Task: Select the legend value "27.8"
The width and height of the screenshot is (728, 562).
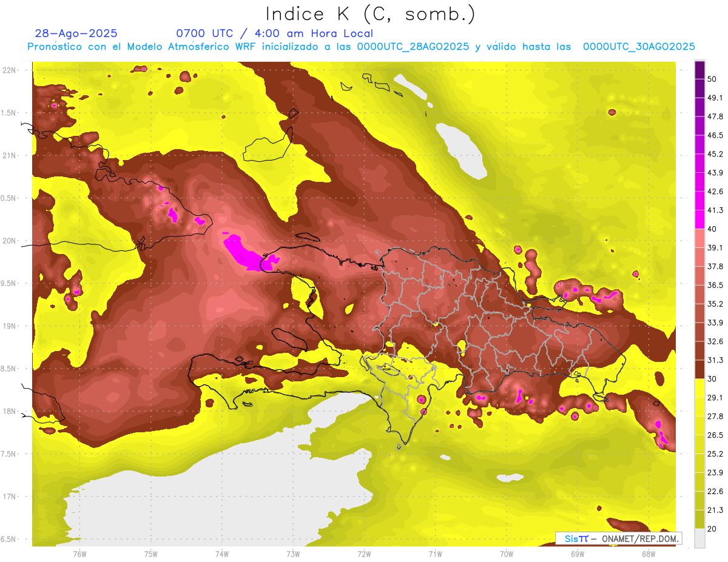Action: click(715, 416)
